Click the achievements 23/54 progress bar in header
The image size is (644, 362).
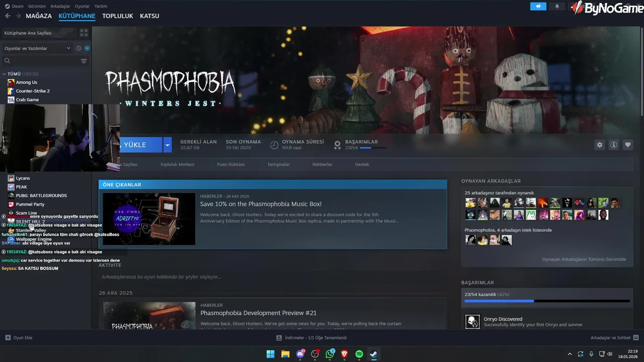pyautogui.click(x=373, y=148)
